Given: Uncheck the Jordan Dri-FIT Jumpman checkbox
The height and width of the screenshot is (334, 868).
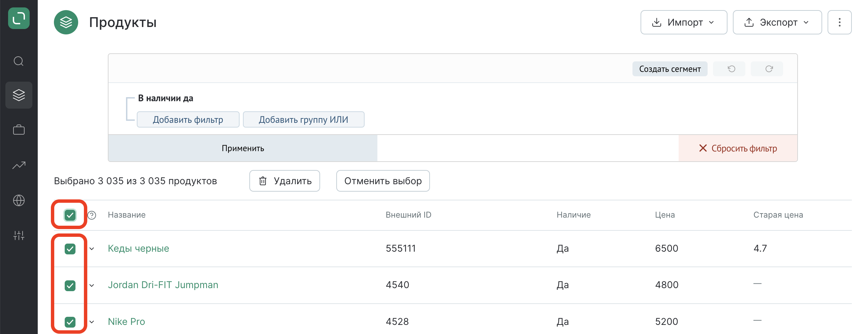Looking at the screenshot, I should tap(70, 285).
